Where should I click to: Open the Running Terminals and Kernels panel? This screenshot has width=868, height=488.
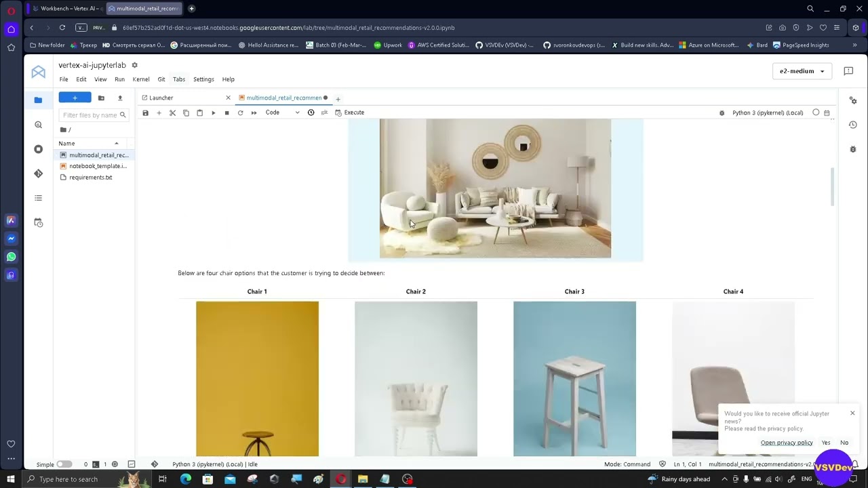coord(38,149)
